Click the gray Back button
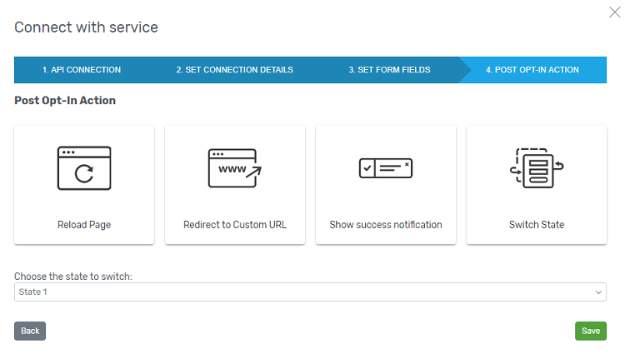Screen dimensions: 625x364 [x=30, y=331]
